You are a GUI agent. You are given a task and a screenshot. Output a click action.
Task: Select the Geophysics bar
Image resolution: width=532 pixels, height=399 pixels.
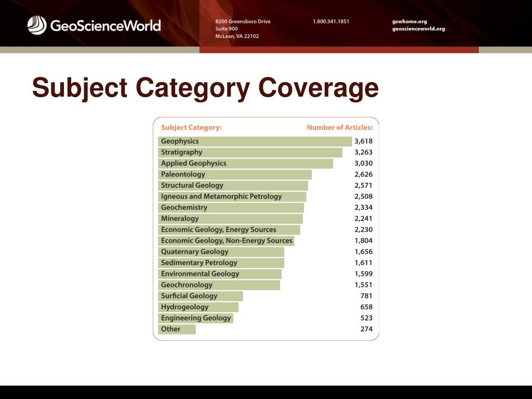click(x=255, y=141)
